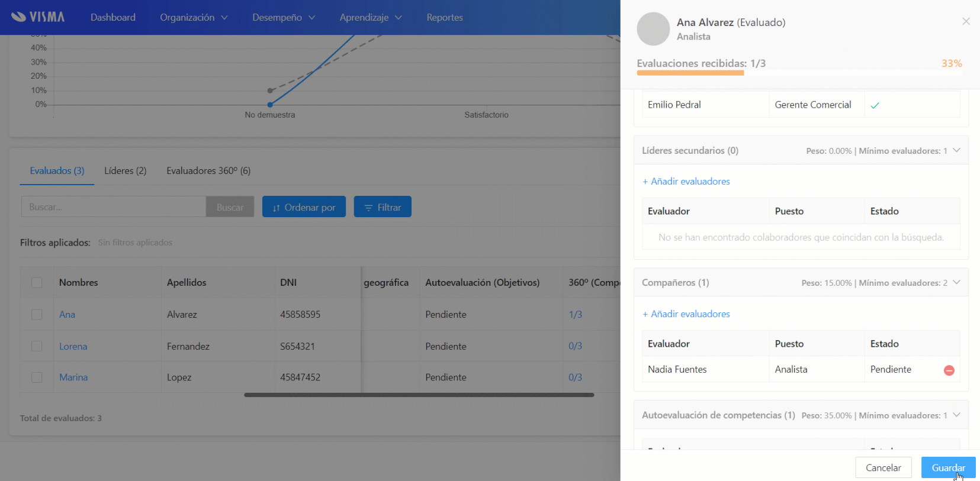
Task: Switch to the Líderes (2) tab
Action: point(126,171)
